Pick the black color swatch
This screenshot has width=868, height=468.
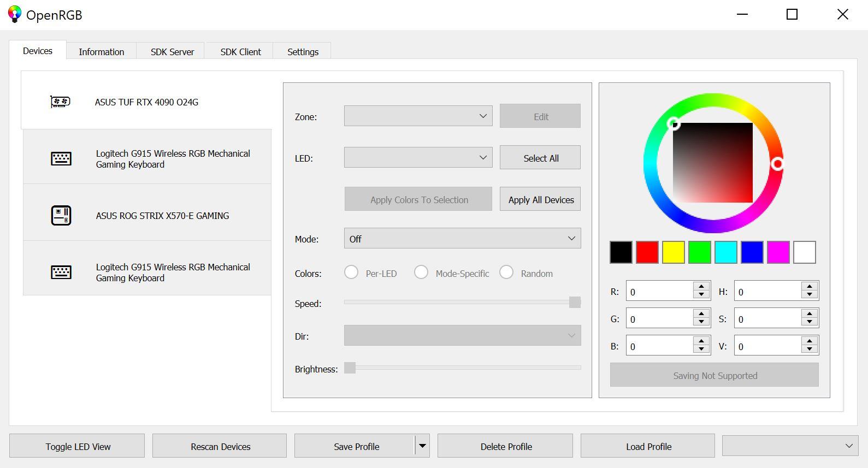[x=621, y=252]
